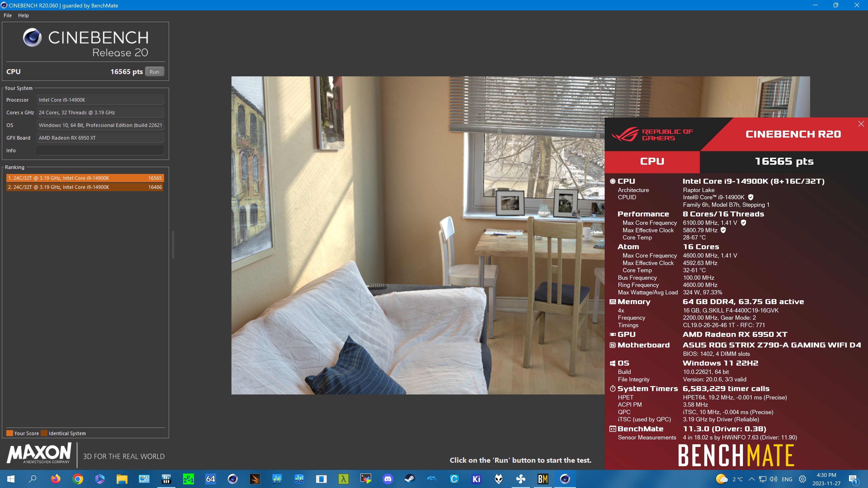Image resolution: width=868 pixels, height=488 pixels.
Task: Open the Ki taskbar icon
Action: [476, 479]
